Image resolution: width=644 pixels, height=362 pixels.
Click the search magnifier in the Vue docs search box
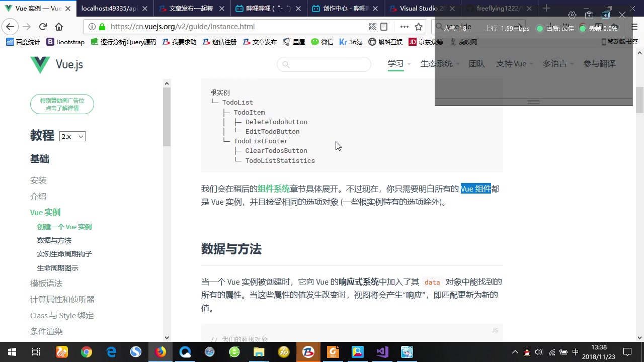(286, 64)
